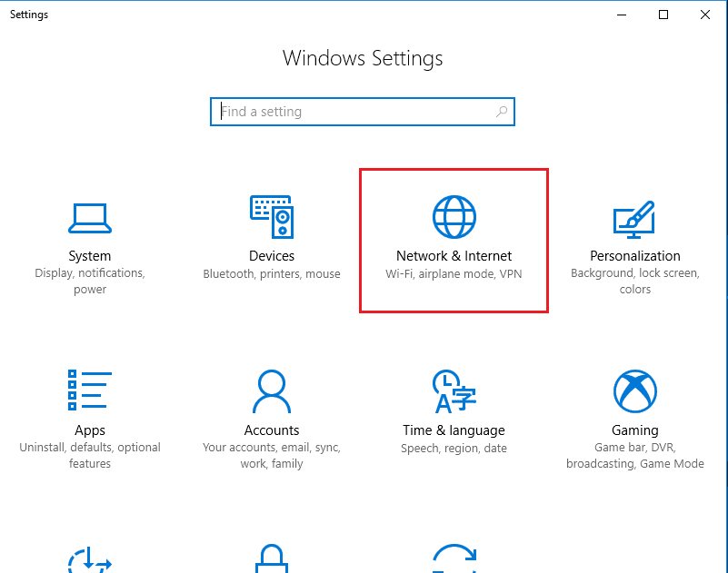Open the Gaming Xbox icon
The image size is (728, 573).
coord(634,390)
